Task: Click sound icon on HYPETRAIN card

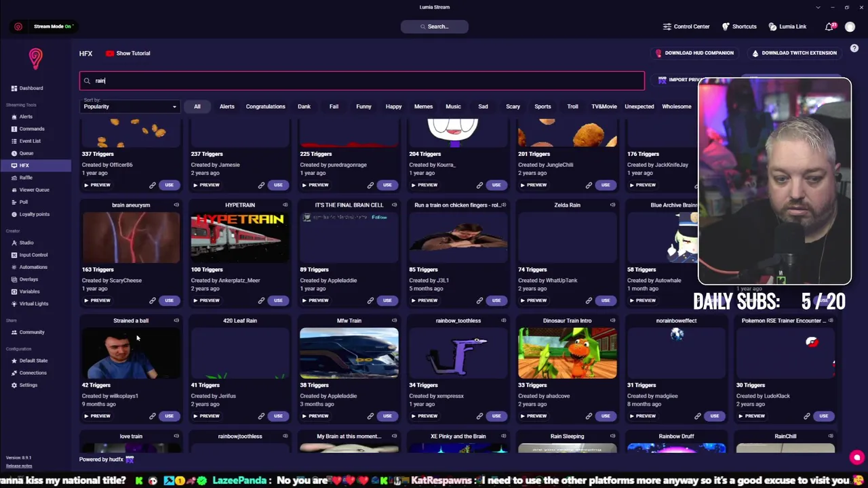Action: tap(285, 205)
